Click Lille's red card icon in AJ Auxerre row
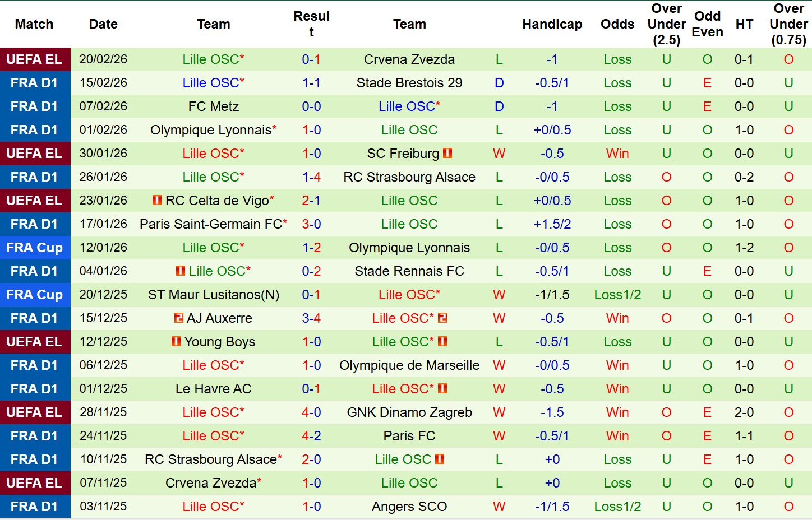The height and width of the screenshot is (520, 812). (x=442, y=318)
